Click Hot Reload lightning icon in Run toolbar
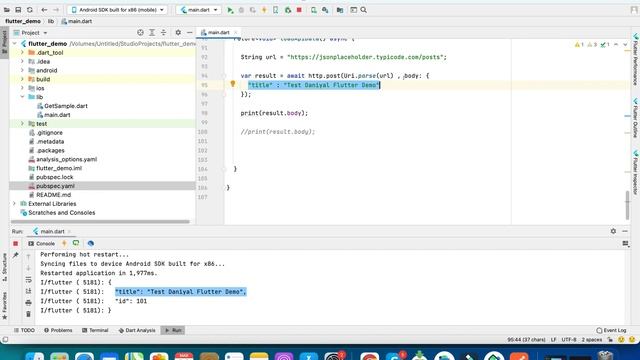 point(64,243)
